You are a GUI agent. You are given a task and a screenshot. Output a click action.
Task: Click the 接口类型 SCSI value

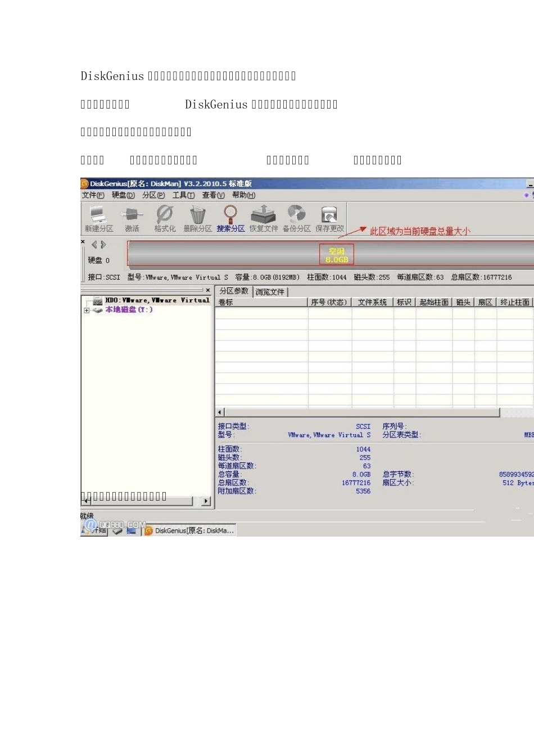[363, 426]
